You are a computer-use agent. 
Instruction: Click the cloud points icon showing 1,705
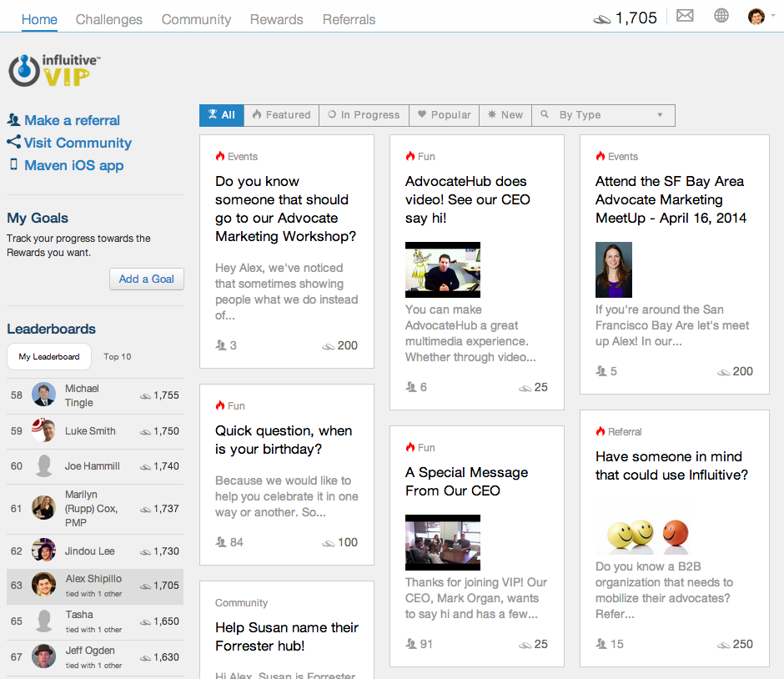[x=602, y=17]
